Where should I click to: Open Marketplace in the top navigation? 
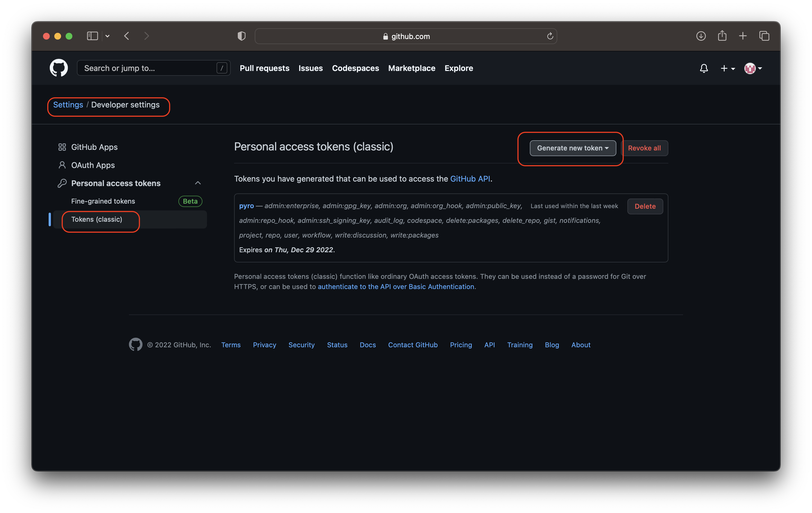(x=411, y=68)
